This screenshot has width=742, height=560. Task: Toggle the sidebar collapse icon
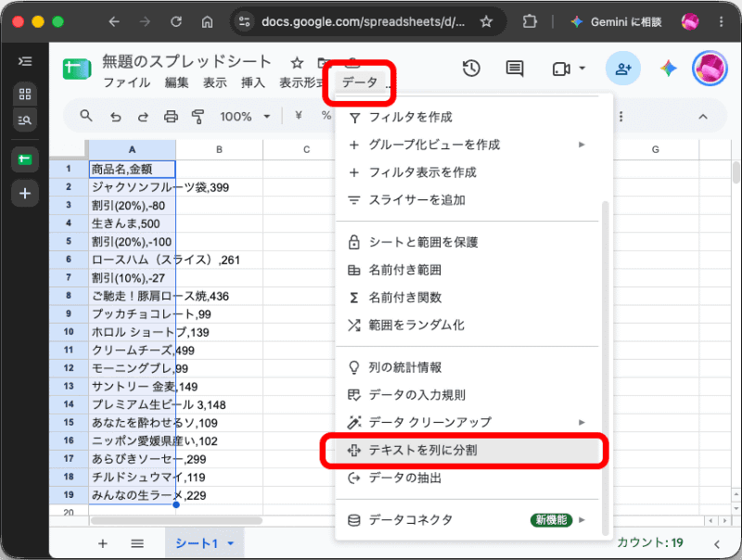click(x=25, y=61)
